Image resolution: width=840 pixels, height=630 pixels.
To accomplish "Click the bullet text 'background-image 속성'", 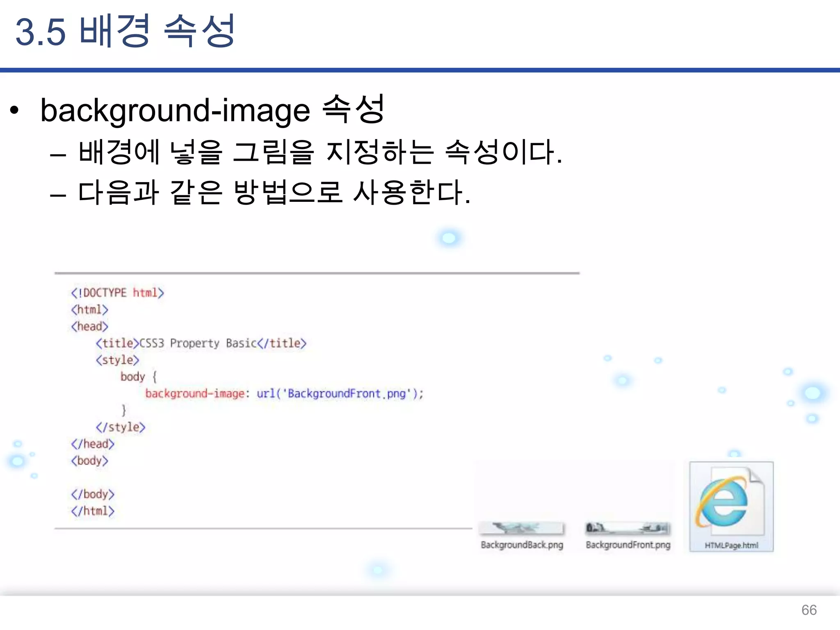I will click(x=212, y=110).
